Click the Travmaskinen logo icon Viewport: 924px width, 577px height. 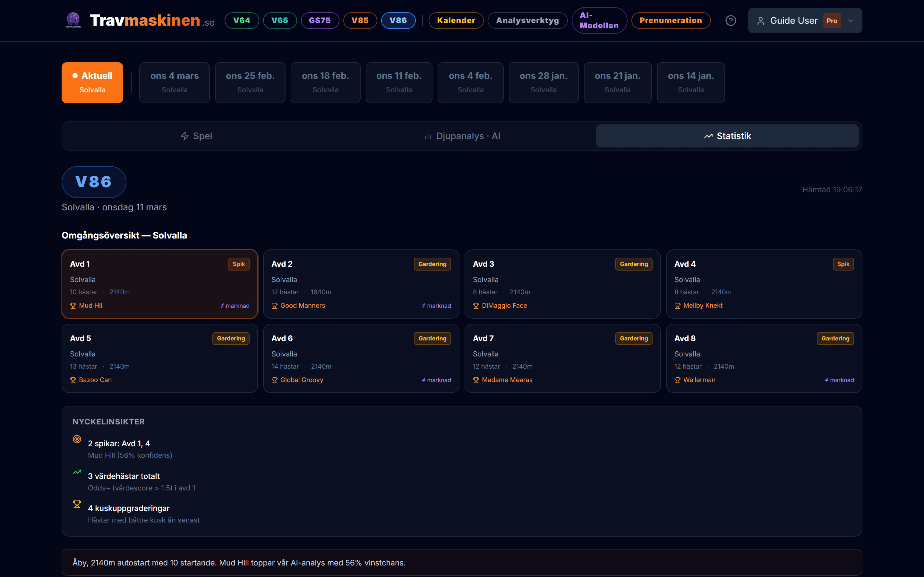tap(73, 20)
